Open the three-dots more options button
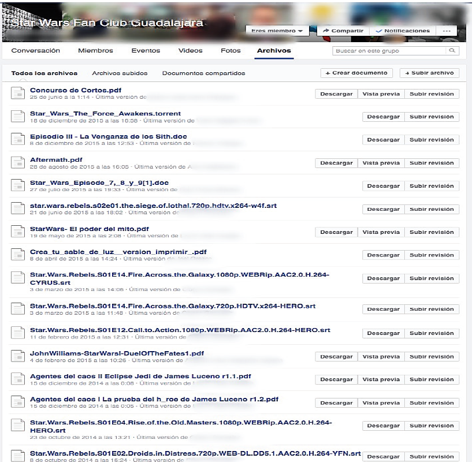Viewport: 476px width, 462px height. (446, 31)
